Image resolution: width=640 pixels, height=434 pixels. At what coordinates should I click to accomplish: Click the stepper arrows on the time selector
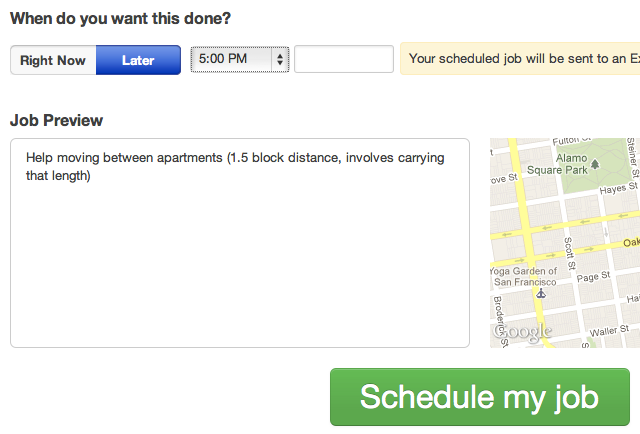coord(279,59)
